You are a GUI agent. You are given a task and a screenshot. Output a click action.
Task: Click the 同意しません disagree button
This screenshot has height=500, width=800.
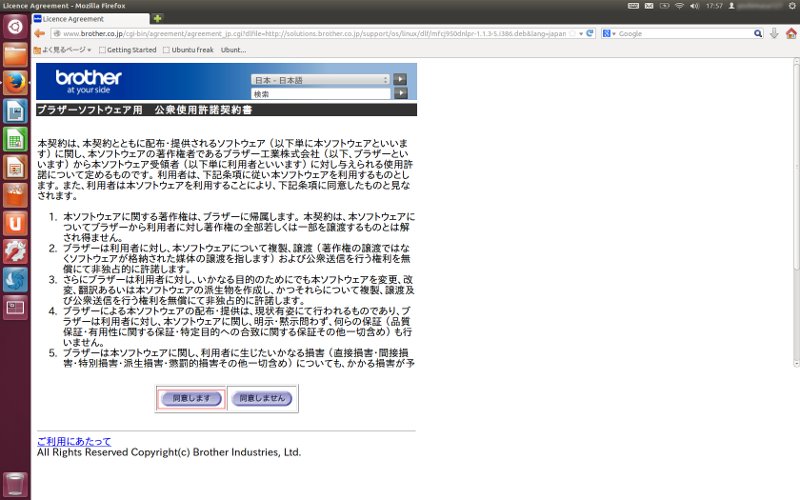[262, 398]
